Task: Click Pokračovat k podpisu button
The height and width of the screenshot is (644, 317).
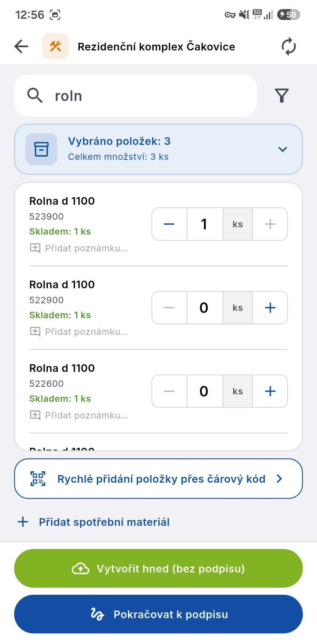Action: [x=158, y=614]
